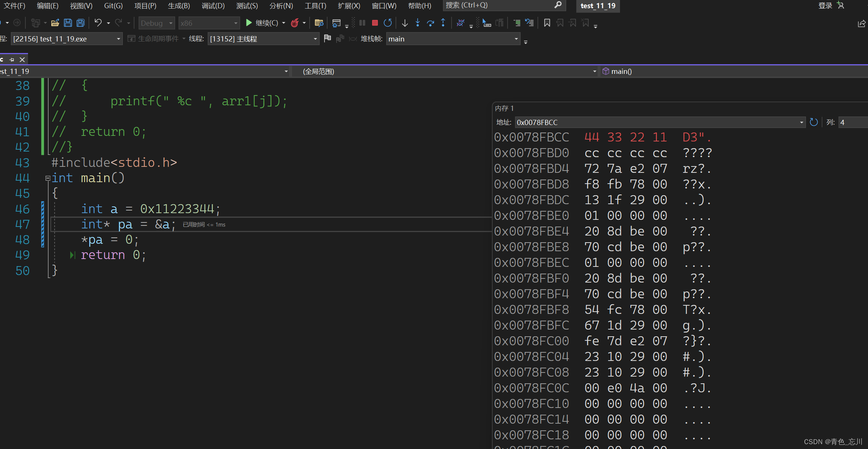
Task: Click code line 48 *pa = 0
Action: (x=110, y=240)
